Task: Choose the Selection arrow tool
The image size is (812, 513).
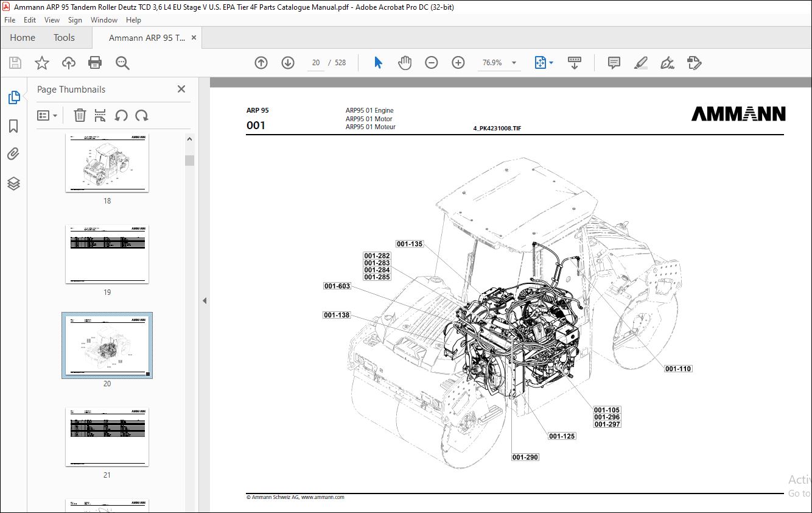Action: click(x=378, y=63)
